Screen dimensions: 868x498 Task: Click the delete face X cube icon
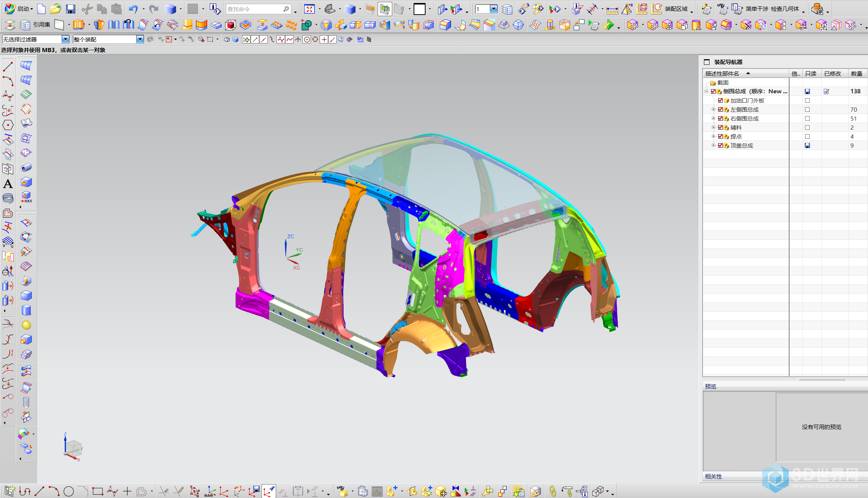(746, 25)
